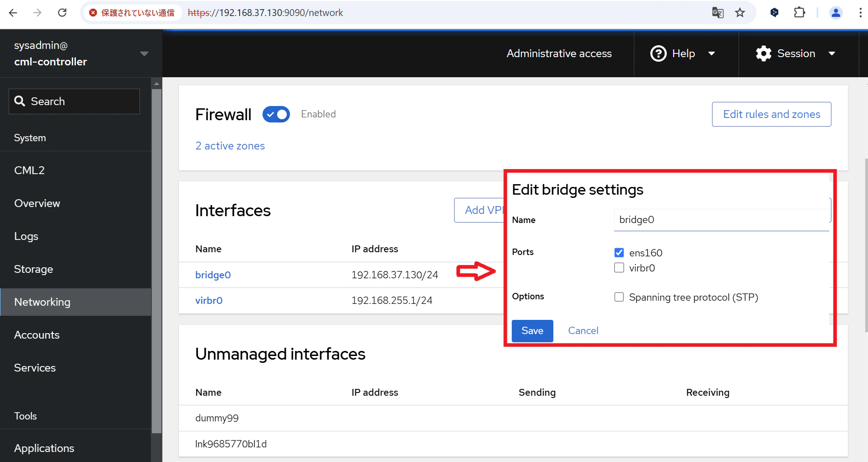
Task: Reload the page with refresh icon
Action: click(62, 13)
